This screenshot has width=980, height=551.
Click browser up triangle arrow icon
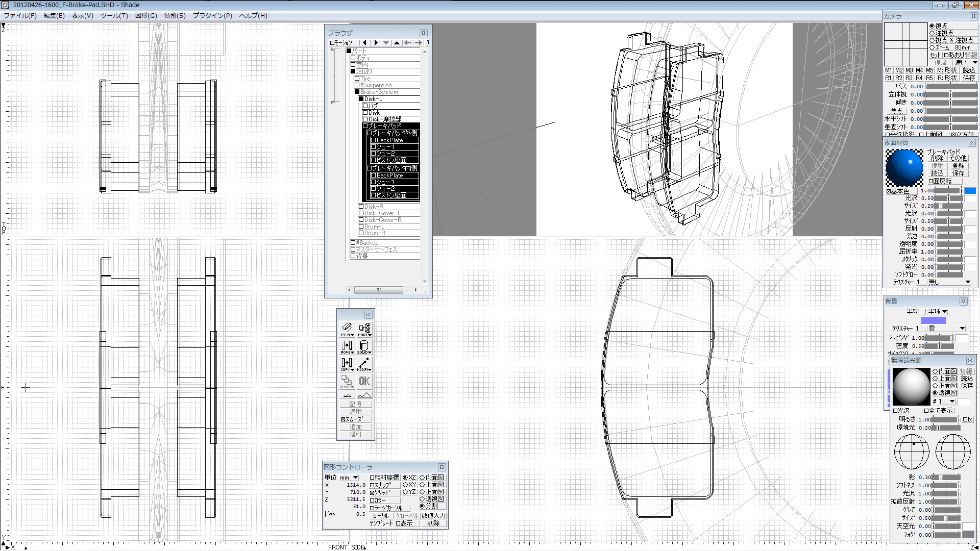(x=397, y=43)
